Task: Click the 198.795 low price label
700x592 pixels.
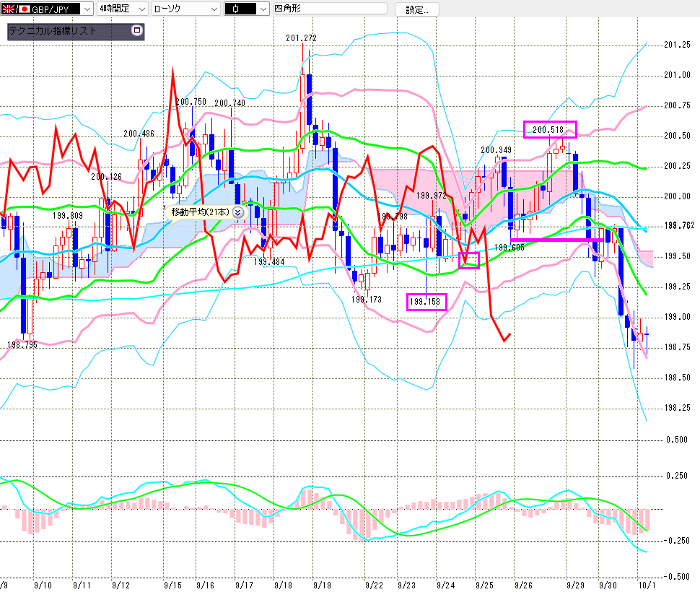Action: 21,346
